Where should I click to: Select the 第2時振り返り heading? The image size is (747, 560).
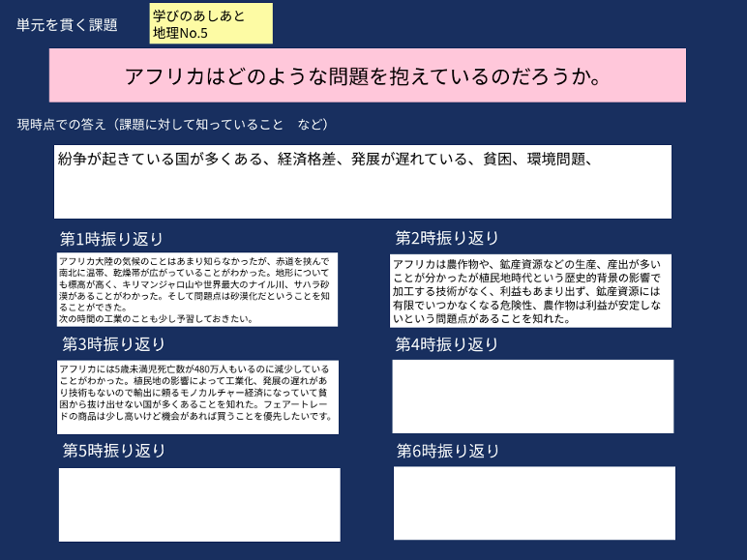click(447, 238)
